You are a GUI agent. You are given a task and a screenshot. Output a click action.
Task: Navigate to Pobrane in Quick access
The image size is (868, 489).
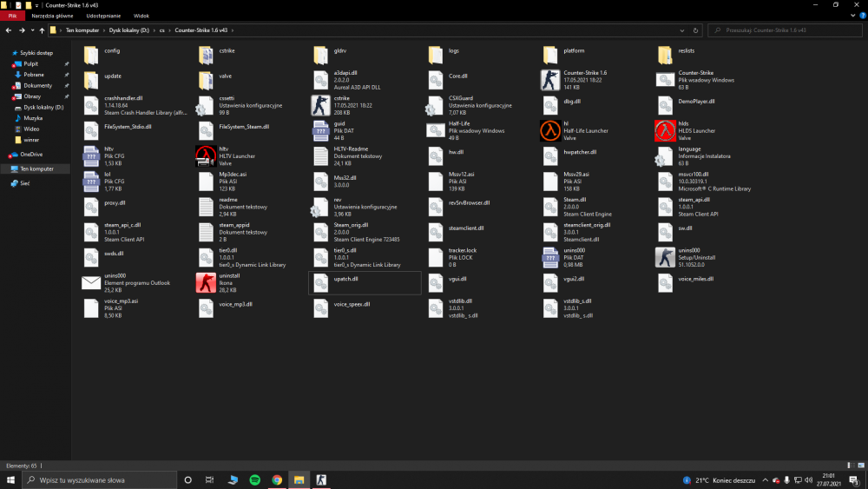(34, 75)
